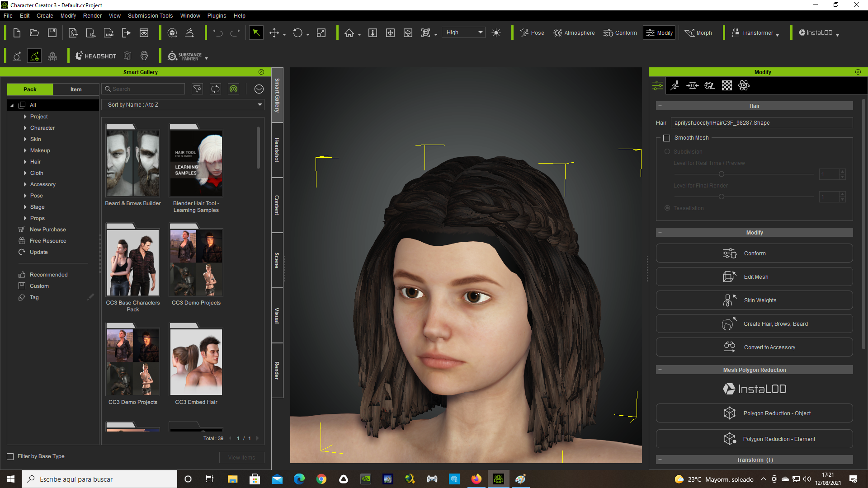The height and width of the screenshot is (488, 868).
Task: Switch to the Item view toggle
Action: tap(76, 89)
